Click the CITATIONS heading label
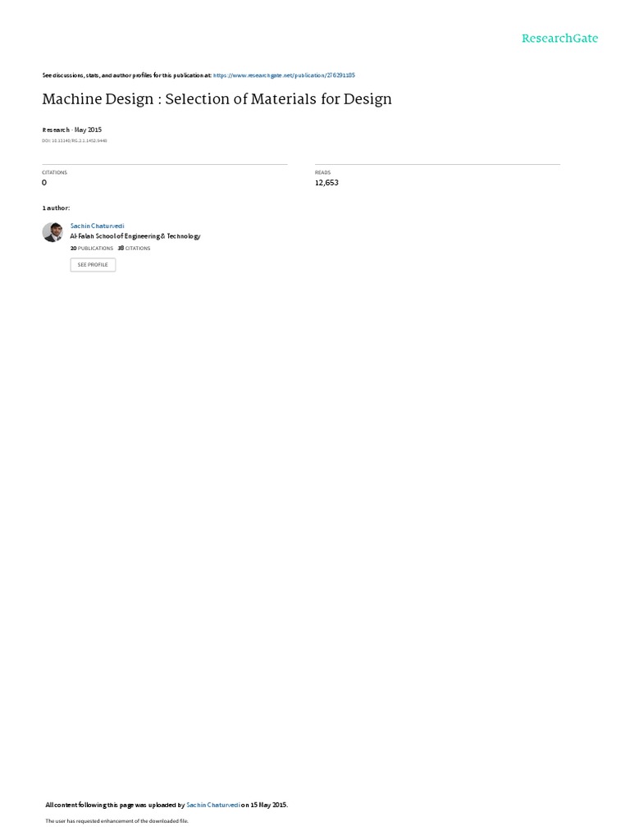Screen dimensions: 630x840 coord(55,172)
